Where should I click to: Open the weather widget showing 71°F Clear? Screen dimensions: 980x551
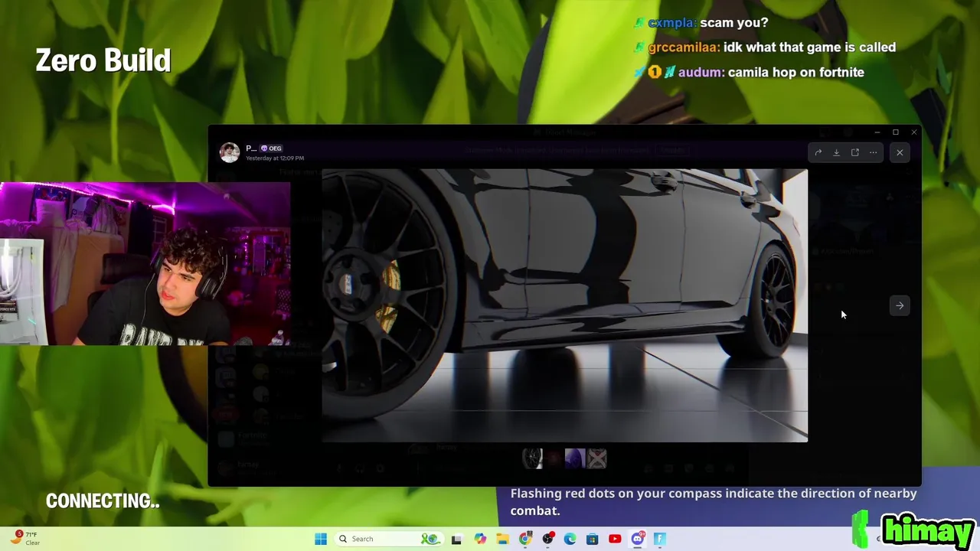pyautogui.click(x=25, y=538)
